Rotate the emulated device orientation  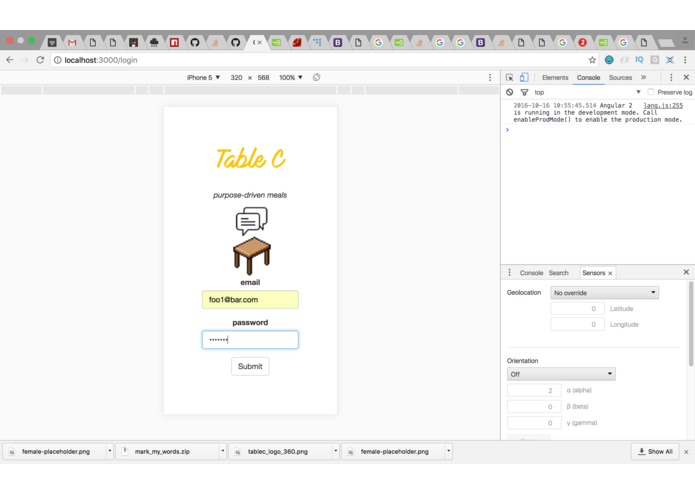316,78
